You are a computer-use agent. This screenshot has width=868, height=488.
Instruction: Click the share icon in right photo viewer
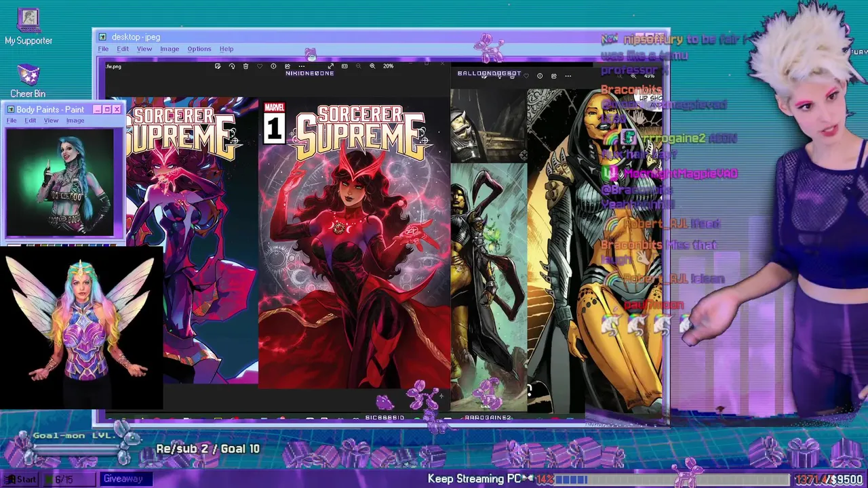554,76
